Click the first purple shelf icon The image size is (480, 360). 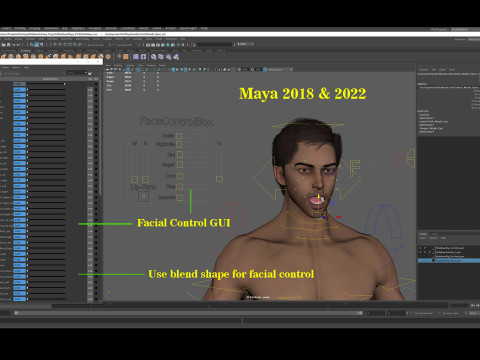click(136, 57)
